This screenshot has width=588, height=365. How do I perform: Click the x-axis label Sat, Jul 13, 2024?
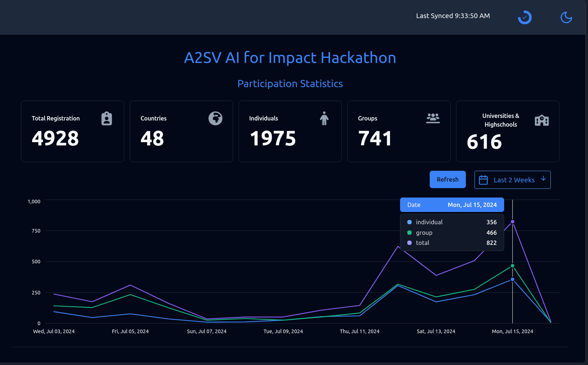click(436, 331)
